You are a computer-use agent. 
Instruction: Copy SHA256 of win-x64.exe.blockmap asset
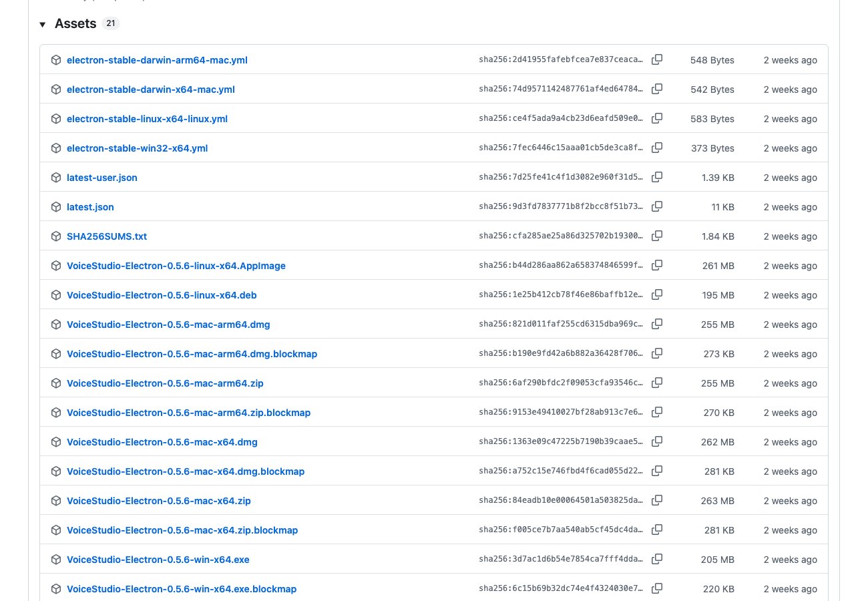[x=657, y=588]
